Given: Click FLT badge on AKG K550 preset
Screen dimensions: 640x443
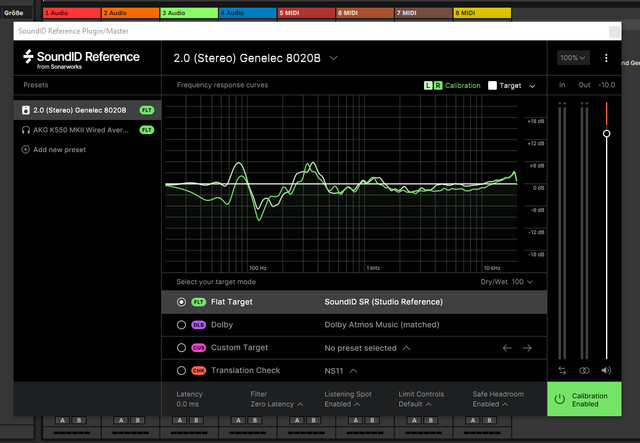Looking at the screenshot, I should [x=147, y=130].
